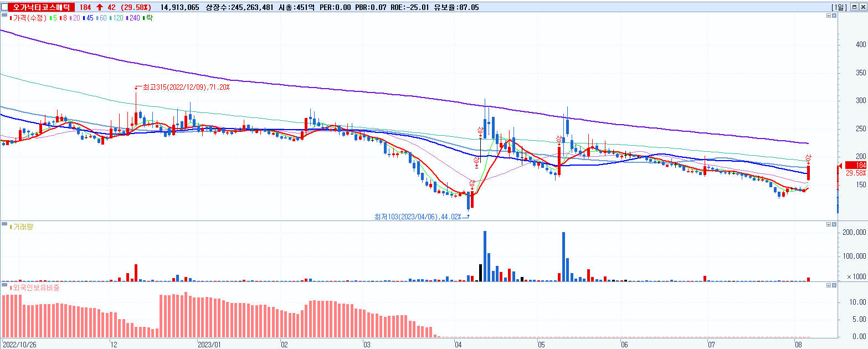Image resolution: width=868 pixels, height=349 pixels.
Task: Maximize the price chart pane
Action: [x=829, y=16]
